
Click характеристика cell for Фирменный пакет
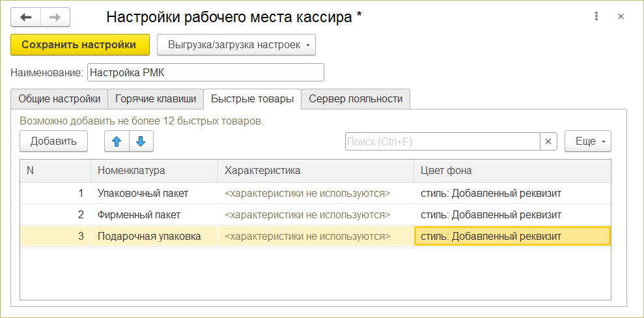315,215
